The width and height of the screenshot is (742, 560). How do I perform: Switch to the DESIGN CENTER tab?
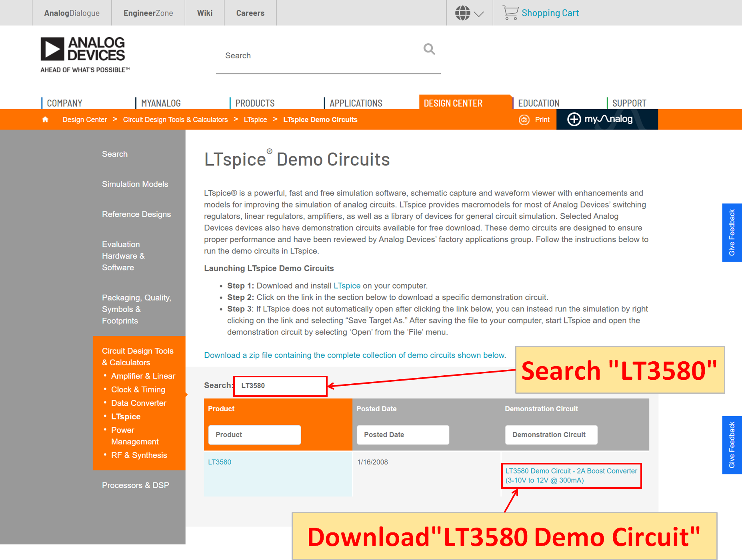453,103
